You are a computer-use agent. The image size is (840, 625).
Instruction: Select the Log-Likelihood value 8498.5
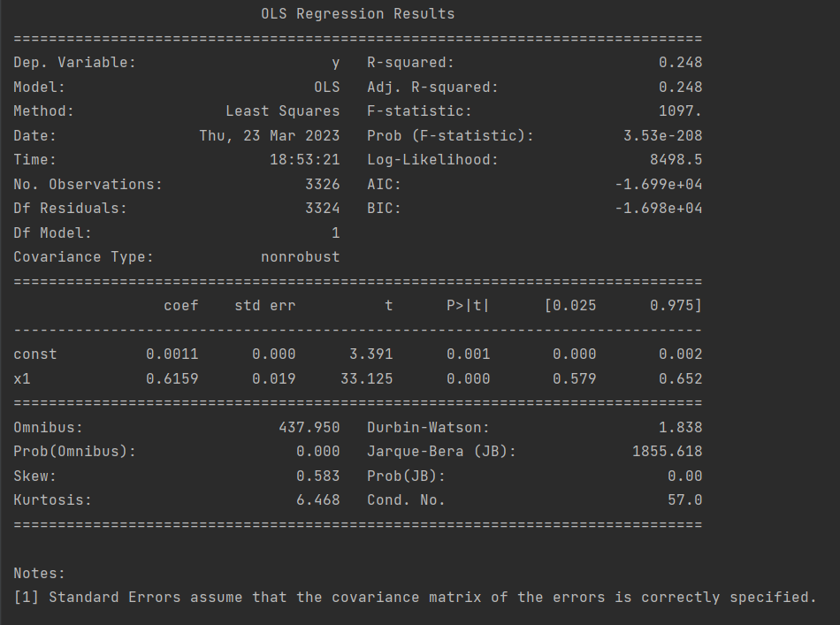tap(676, 160)
